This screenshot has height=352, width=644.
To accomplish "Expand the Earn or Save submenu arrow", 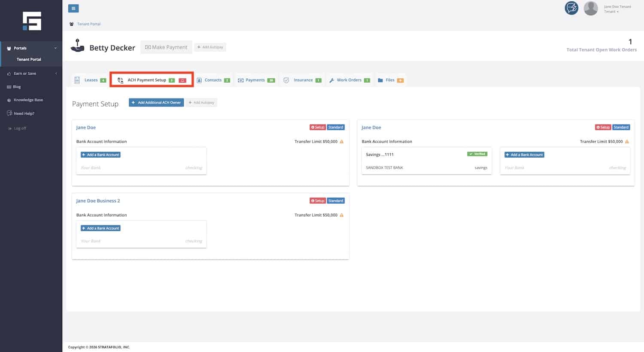I will click(x=56, y=73).
